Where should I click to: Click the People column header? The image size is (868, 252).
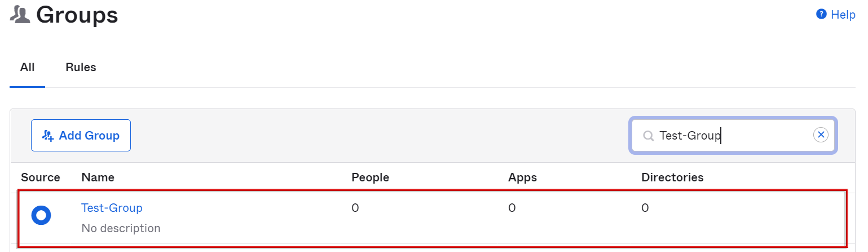coord(370,177)
